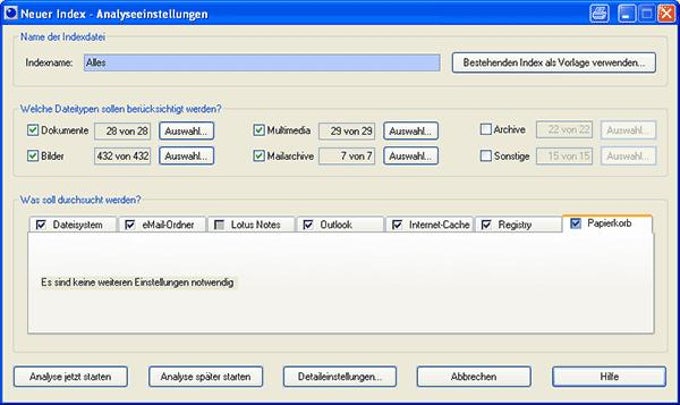Uncheck the Papierkorb tab checkbox
The image size is (680, 405).
[575, 223]
